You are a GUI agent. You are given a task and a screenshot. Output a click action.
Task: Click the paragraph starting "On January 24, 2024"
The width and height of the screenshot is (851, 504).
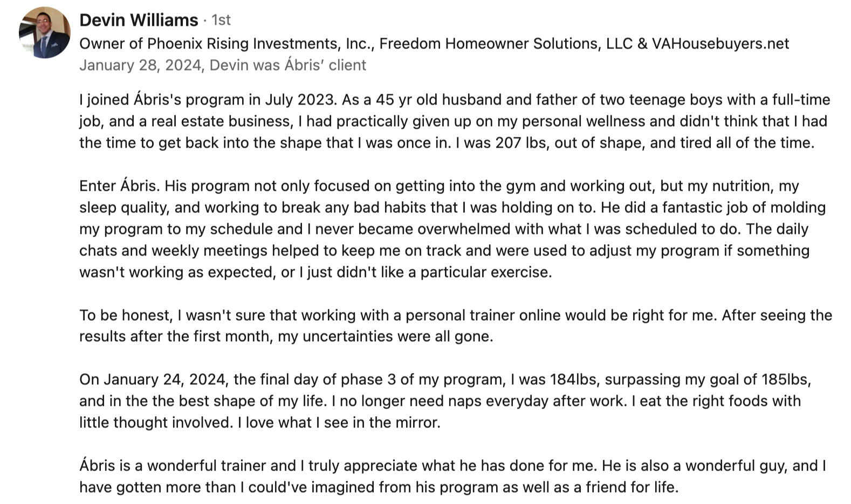(x=445, y=401)
